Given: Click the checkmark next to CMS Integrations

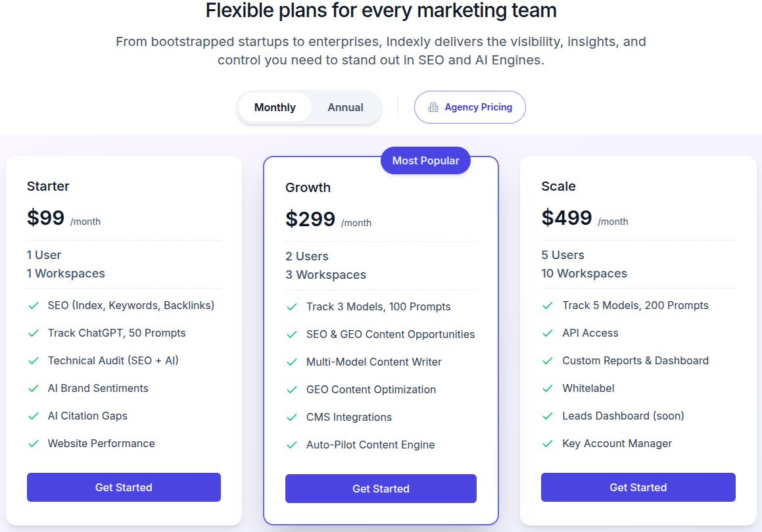Looking at the screenshot, I should tap(291, 418).
